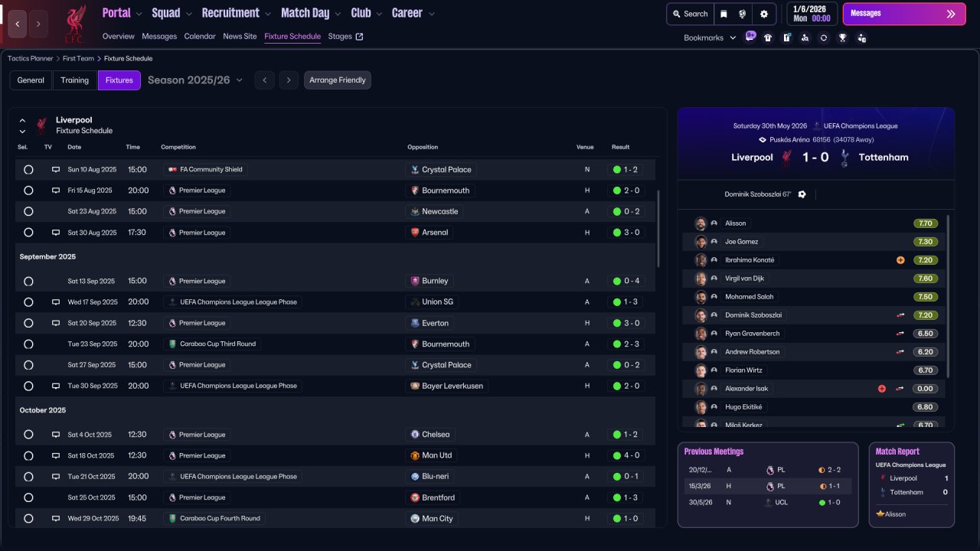Click the Puskás Aréna stadium icon
Image resolution: width=980 pixels, height=551 pixels.
(763, 140)
